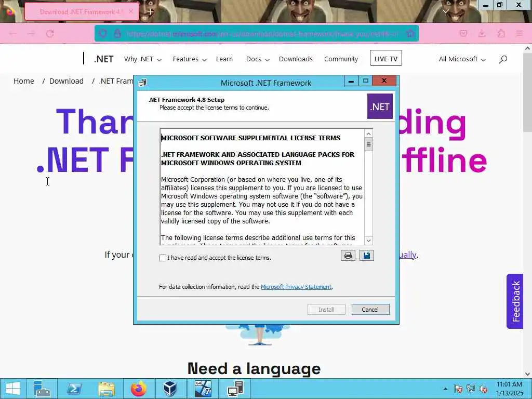Screen dimensions: 532x399
Task: Expand the Docs menu
Action: pyautogui.click(x=258, y=59)
